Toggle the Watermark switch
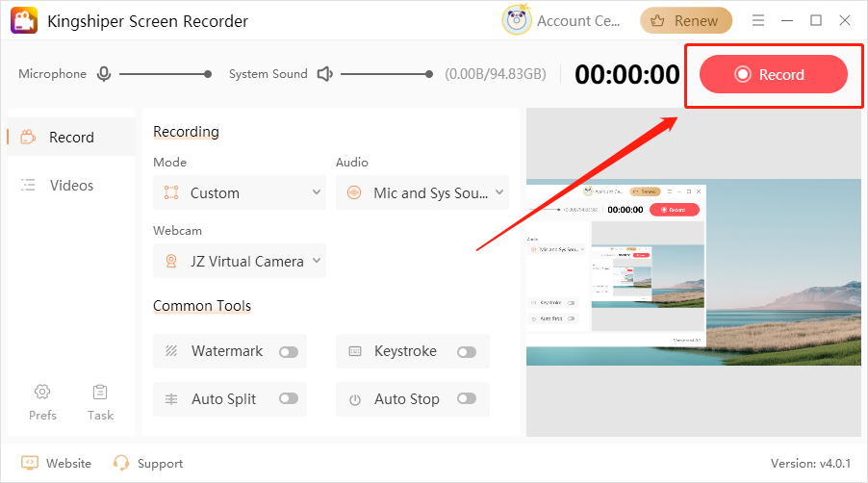868x483 pixels. 289,352
